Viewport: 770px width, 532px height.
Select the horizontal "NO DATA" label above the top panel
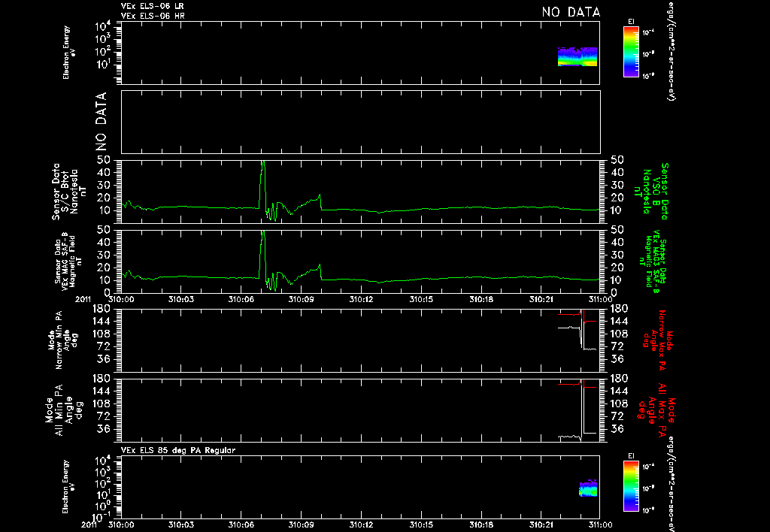coord(571,12)
